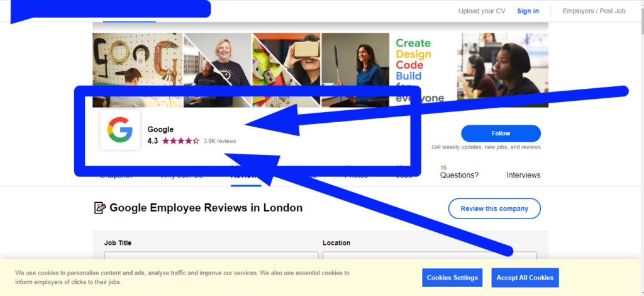Follow the Google company page
The height and width of the screenshot is (296, 644).
coord(501,134)
